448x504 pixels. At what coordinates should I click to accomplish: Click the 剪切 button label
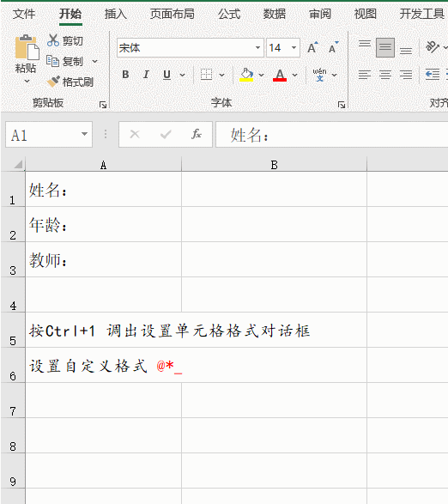click(73, 41)
